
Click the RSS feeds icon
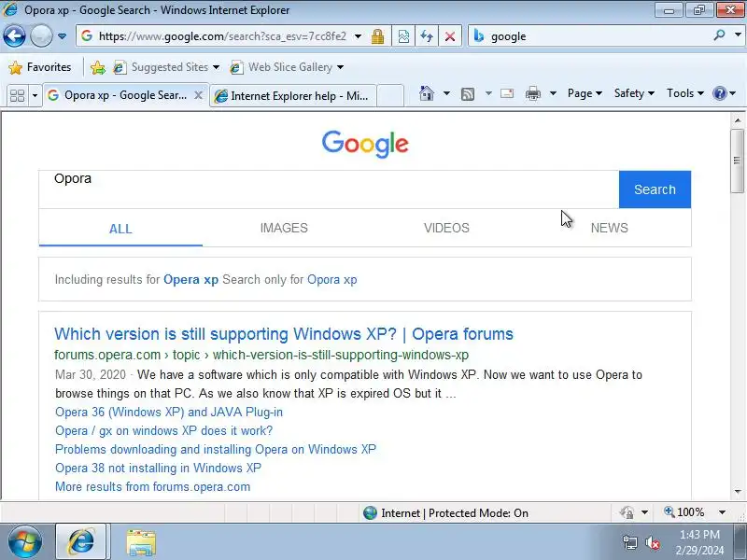pos(468,94)
